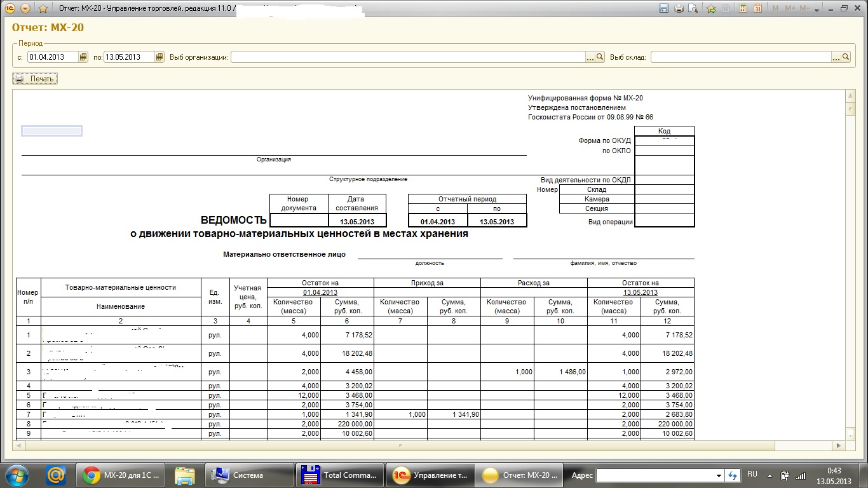Click the Учетная цена column header
868x488 pixels.
[x=248, y=297]
